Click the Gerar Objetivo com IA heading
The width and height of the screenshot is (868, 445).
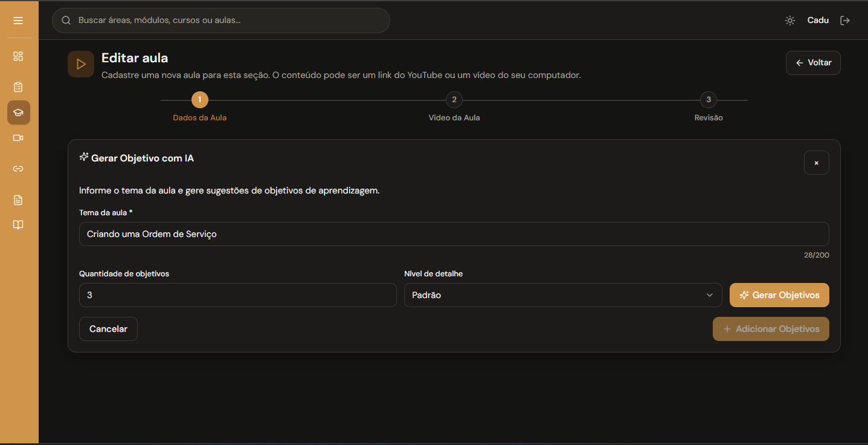[x=137, y=158]
